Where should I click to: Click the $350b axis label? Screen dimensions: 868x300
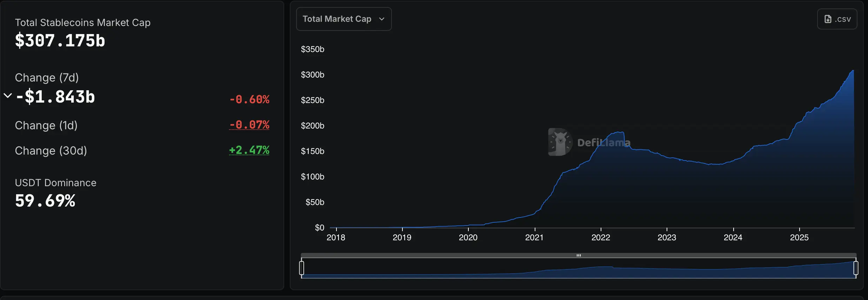tap(313, 49)
